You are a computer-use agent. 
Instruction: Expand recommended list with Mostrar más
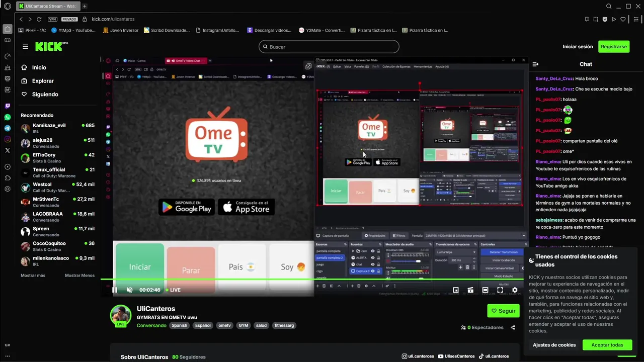point(33,276)
